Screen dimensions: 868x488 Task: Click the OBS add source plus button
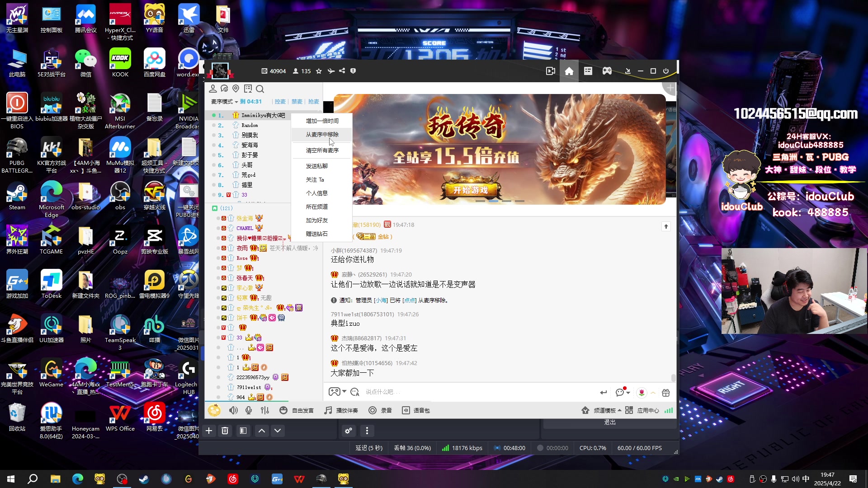point(209,431)
